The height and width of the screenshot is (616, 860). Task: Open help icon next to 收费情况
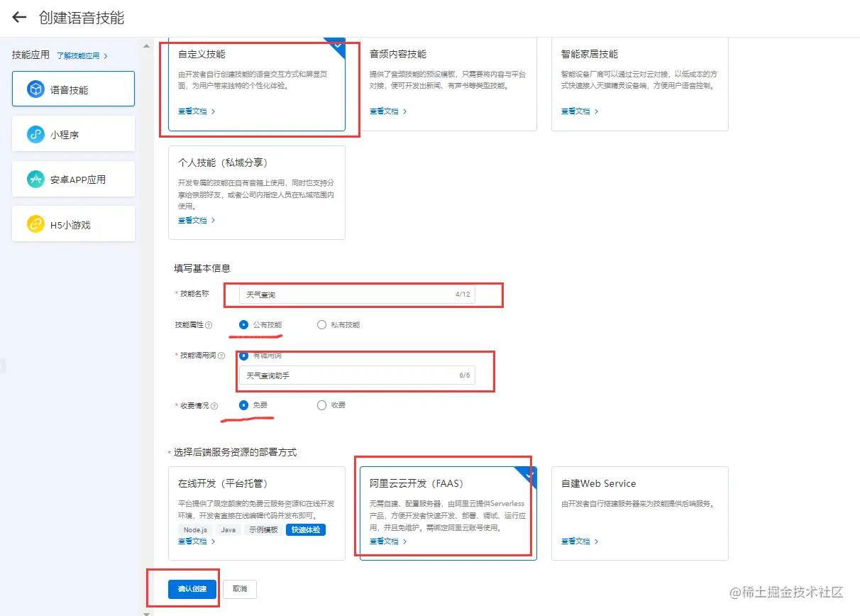click(x=214, y=406)
